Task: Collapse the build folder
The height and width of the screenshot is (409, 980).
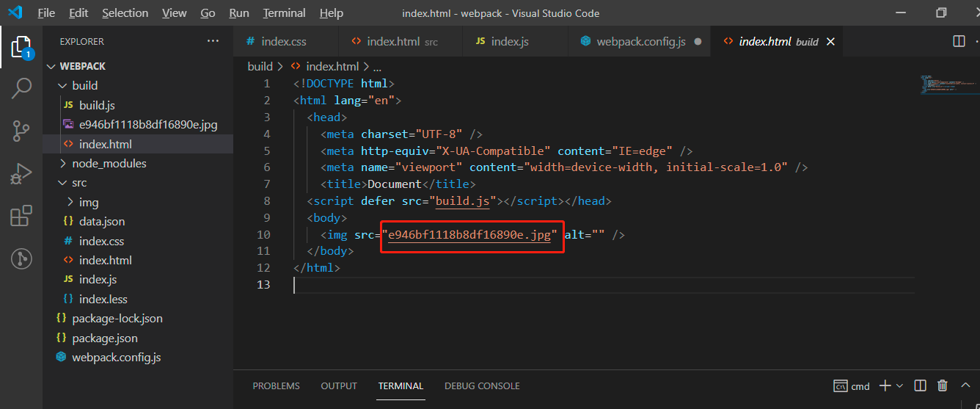Action: coord(138,85)
